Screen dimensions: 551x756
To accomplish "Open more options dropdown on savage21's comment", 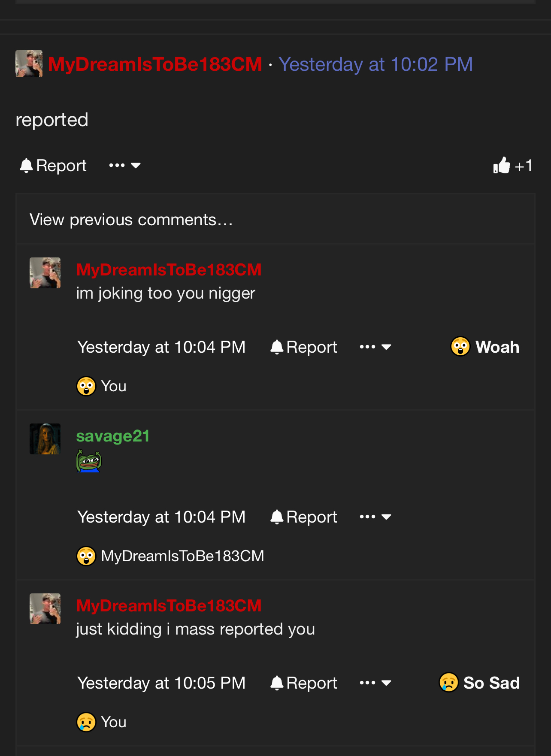I will click(375, 517).
